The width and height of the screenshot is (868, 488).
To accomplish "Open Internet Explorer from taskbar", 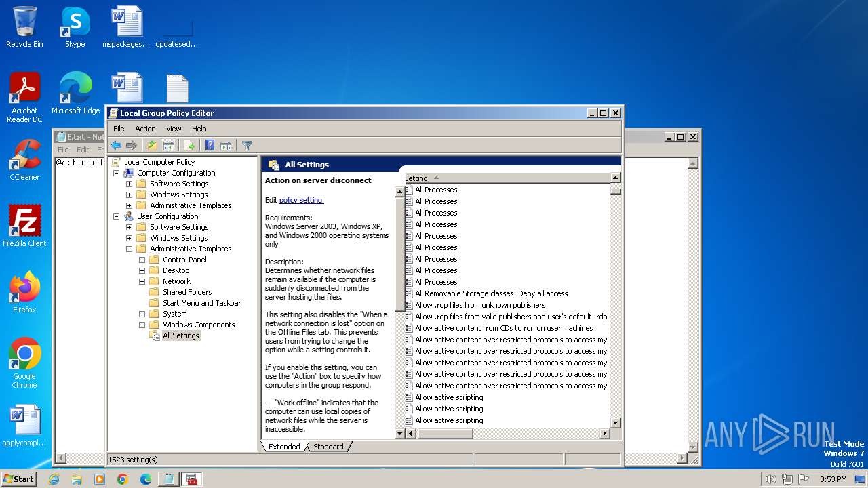I will pos(54,479).
